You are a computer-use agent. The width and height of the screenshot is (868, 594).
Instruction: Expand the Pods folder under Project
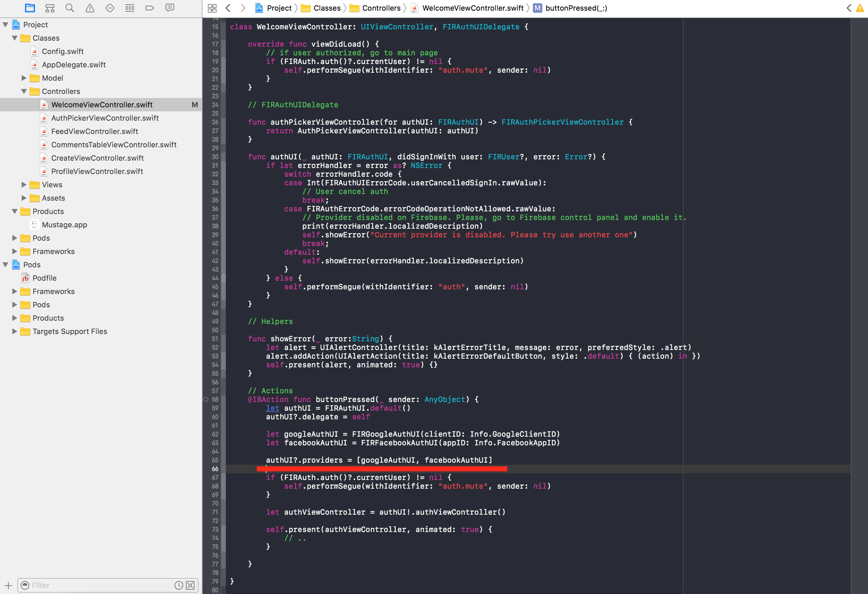click(15, 238)
